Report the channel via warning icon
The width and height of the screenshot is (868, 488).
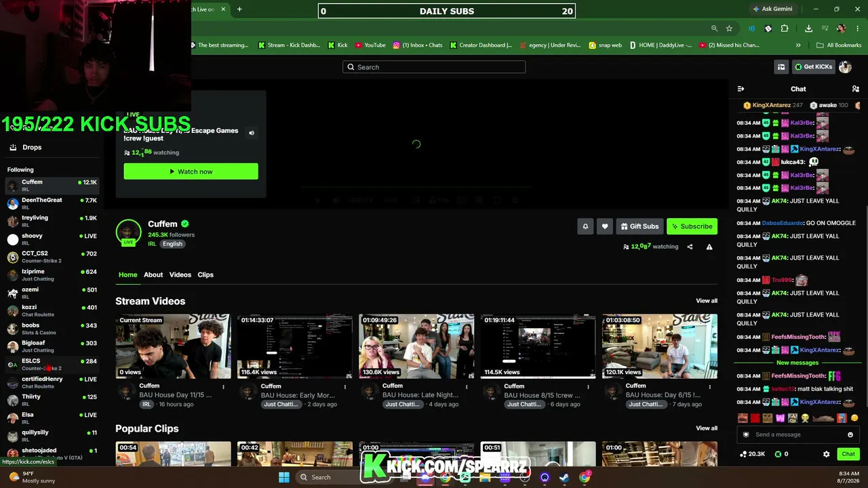pos(709,247)
